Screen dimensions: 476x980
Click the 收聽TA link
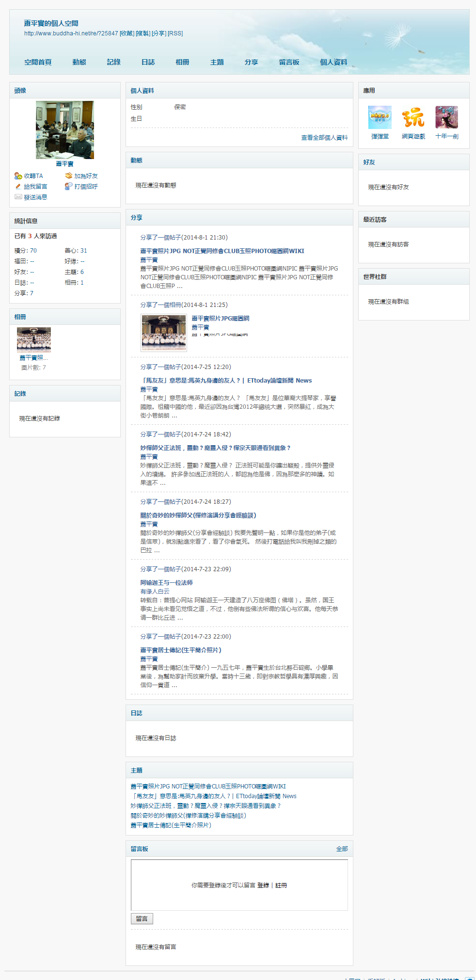[33, 176]
